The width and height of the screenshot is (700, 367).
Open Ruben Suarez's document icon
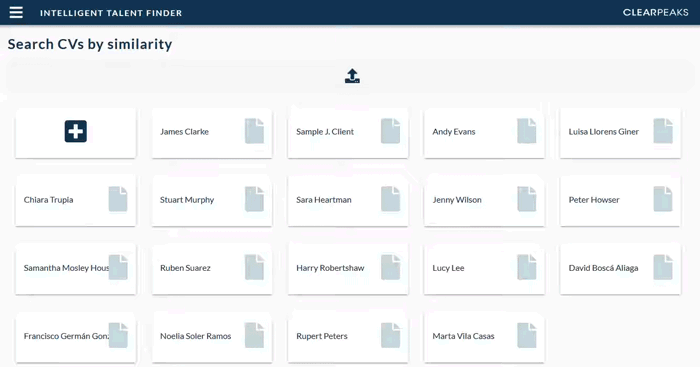254,267
